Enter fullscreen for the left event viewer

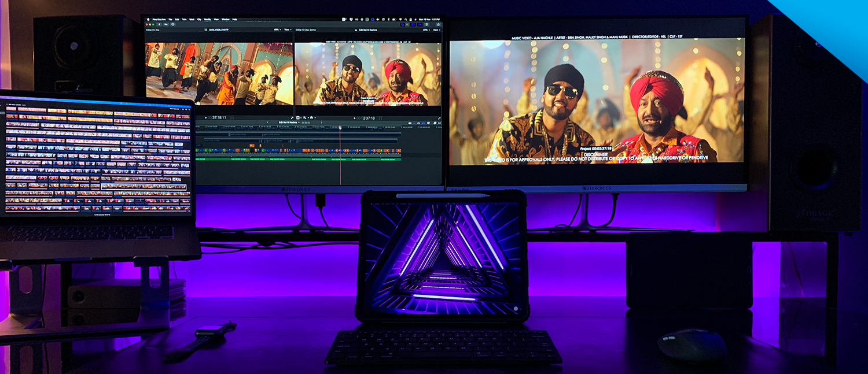click(292, 118)
